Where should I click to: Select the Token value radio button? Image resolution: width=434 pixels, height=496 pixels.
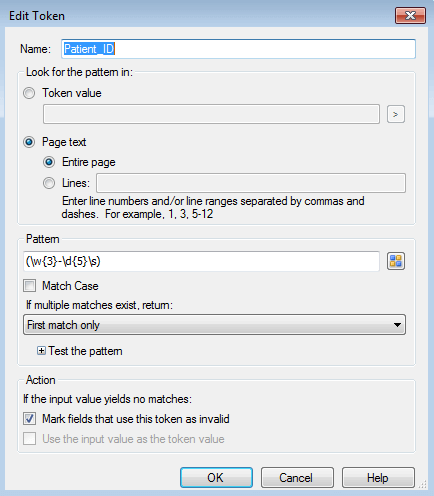coord(29,93)
